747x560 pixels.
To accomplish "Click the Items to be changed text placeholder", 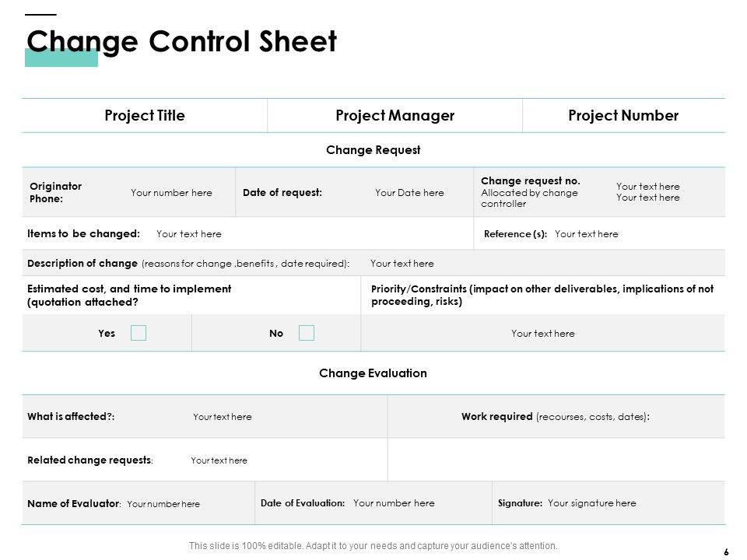I will (189, 234).
